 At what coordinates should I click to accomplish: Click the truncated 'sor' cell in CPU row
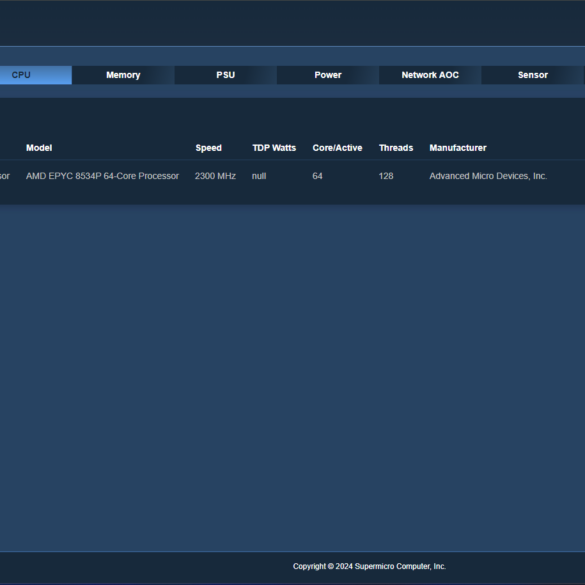[x=5, y=176]
